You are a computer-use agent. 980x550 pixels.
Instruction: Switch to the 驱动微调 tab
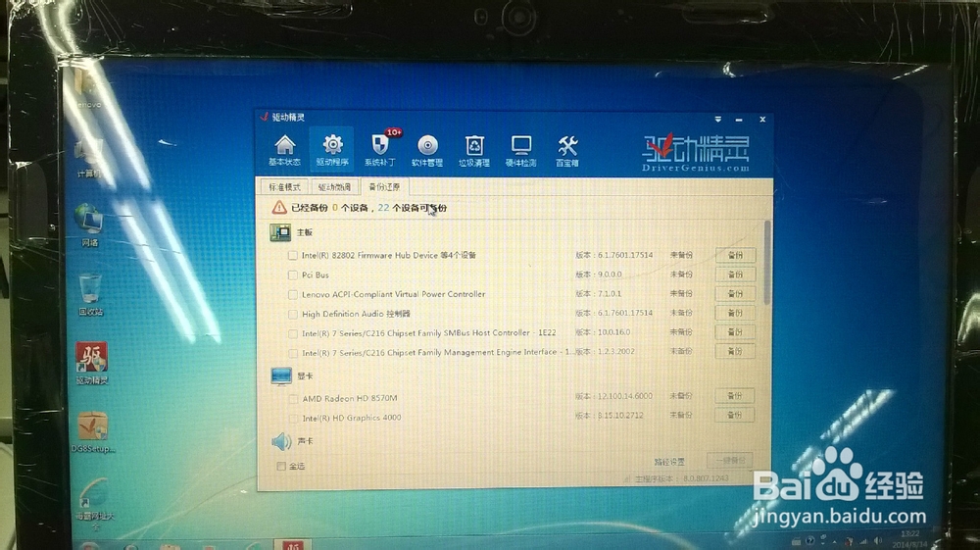pos(334,187)
